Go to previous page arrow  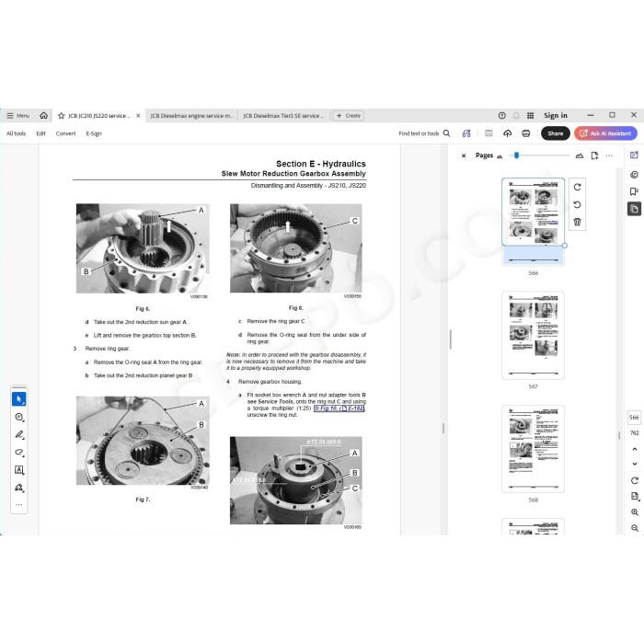[635, 449]
